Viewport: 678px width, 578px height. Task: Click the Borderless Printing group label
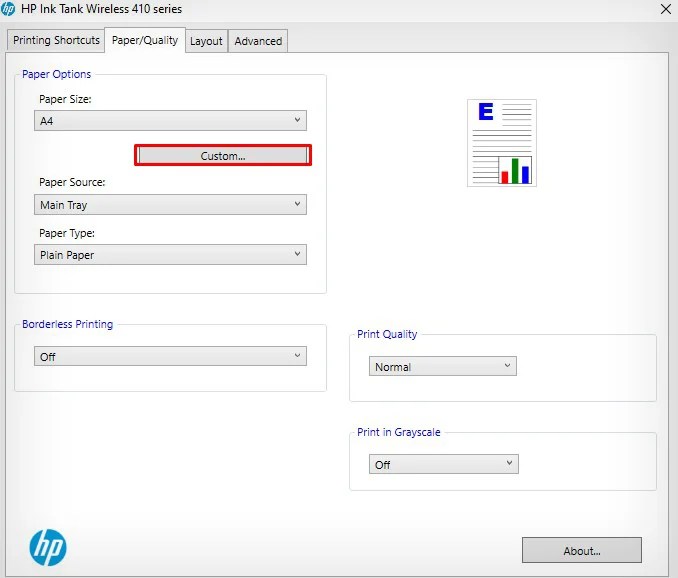[67, 324]
